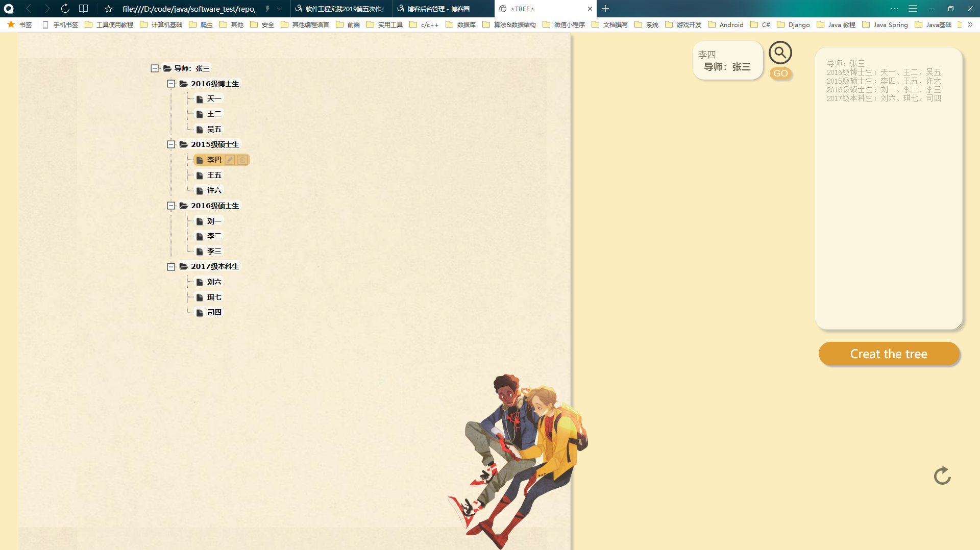980x550 pixels.
Task: Collapse the 2016级硕士生 branch
Action: [x=171, y=206]
